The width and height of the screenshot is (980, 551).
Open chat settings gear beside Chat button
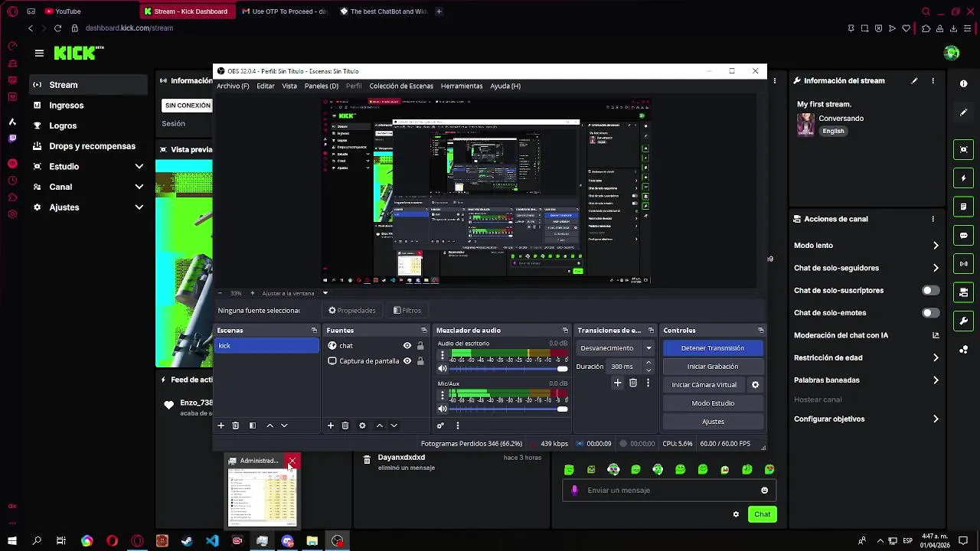[x=736, y=514]
